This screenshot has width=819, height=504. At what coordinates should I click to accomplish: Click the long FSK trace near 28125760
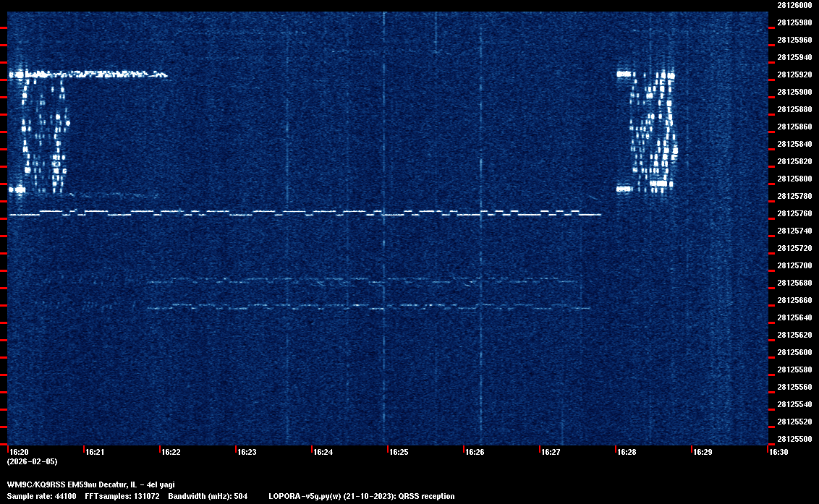click(x=304, y=213)
